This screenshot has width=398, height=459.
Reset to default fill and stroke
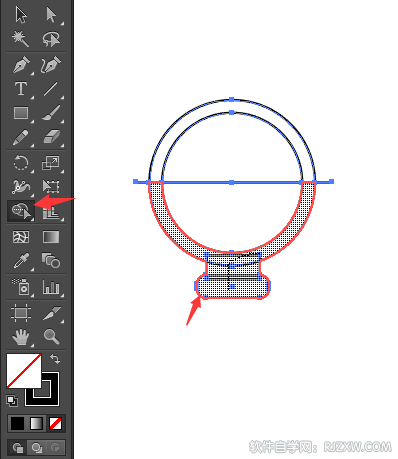coord(12,401)
